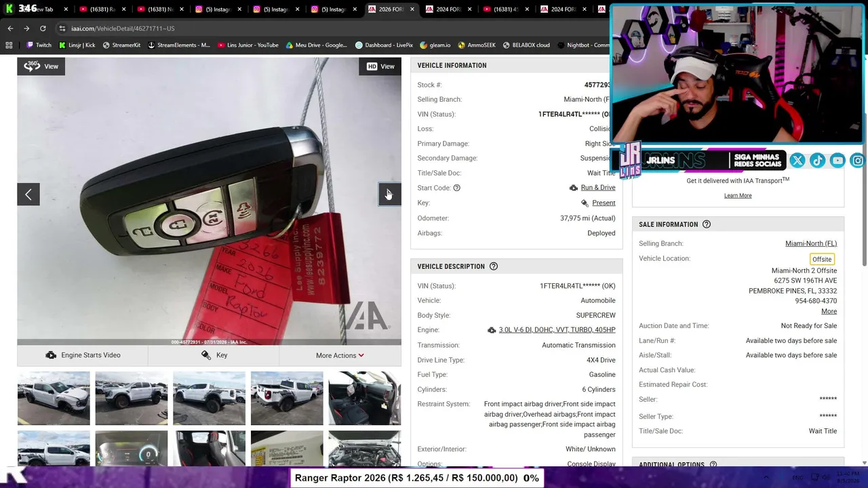Close the first Instagram tab

pyautogui.click(x=239, y=9)
